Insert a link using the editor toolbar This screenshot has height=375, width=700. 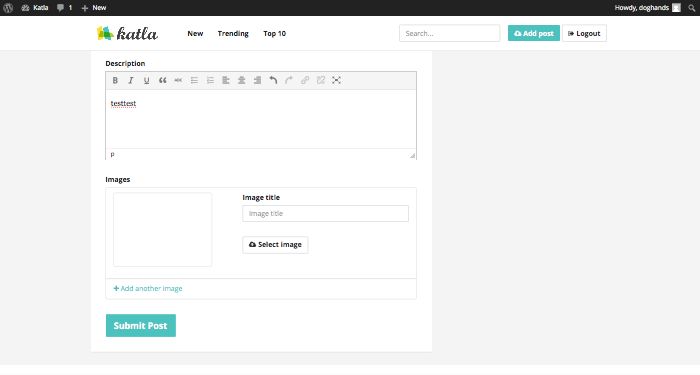305,80
